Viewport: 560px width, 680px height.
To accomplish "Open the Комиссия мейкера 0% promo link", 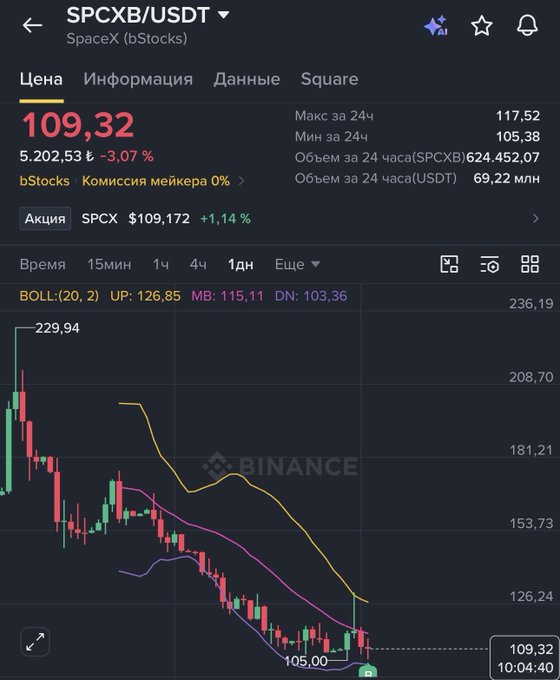I will pyautogui.click(x=156, y=181).
